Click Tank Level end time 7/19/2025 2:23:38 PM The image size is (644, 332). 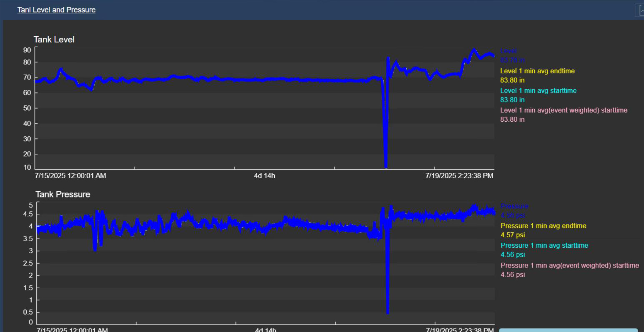pos(459,175)
